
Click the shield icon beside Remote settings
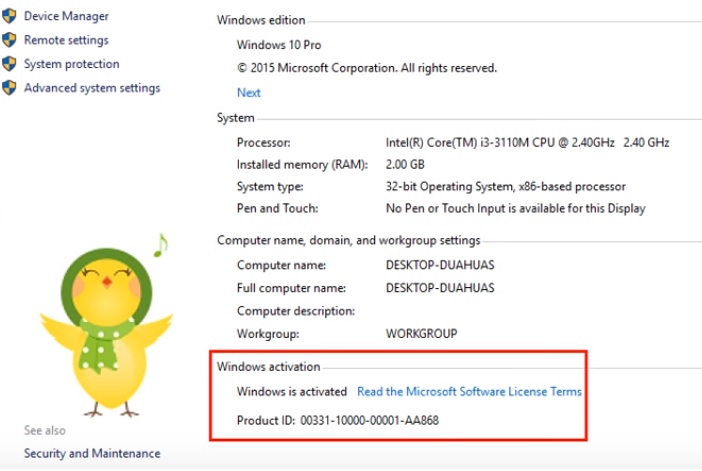9,40
